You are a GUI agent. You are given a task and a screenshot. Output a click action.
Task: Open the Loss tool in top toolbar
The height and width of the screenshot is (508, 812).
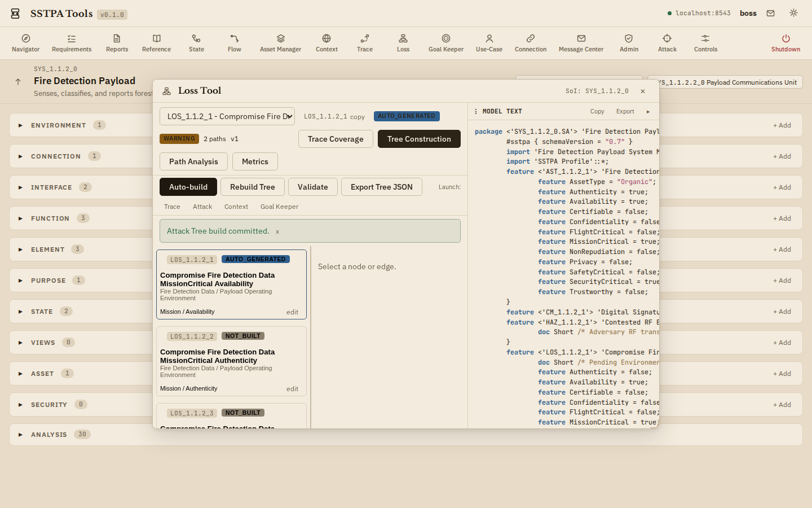[x=403, y=43]
